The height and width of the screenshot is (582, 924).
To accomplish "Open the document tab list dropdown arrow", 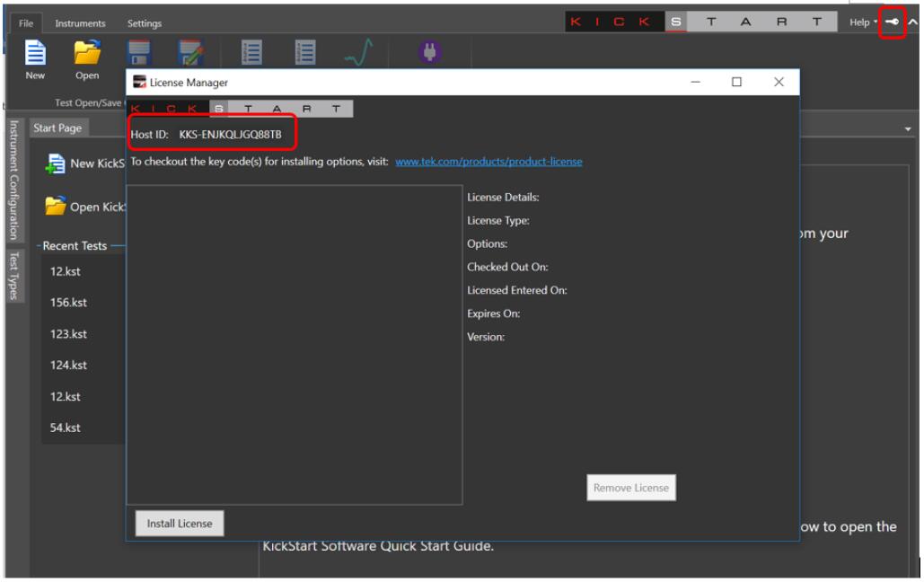I will point(908,128).
